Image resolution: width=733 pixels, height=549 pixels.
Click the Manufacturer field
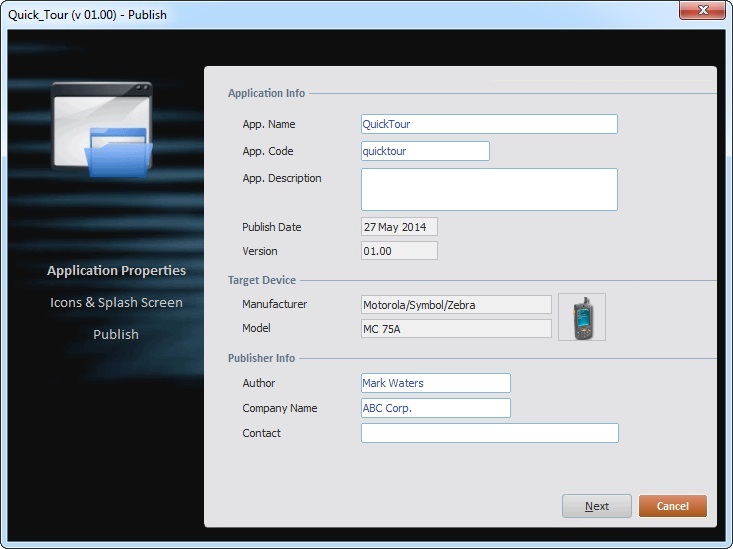coord(456,304)
